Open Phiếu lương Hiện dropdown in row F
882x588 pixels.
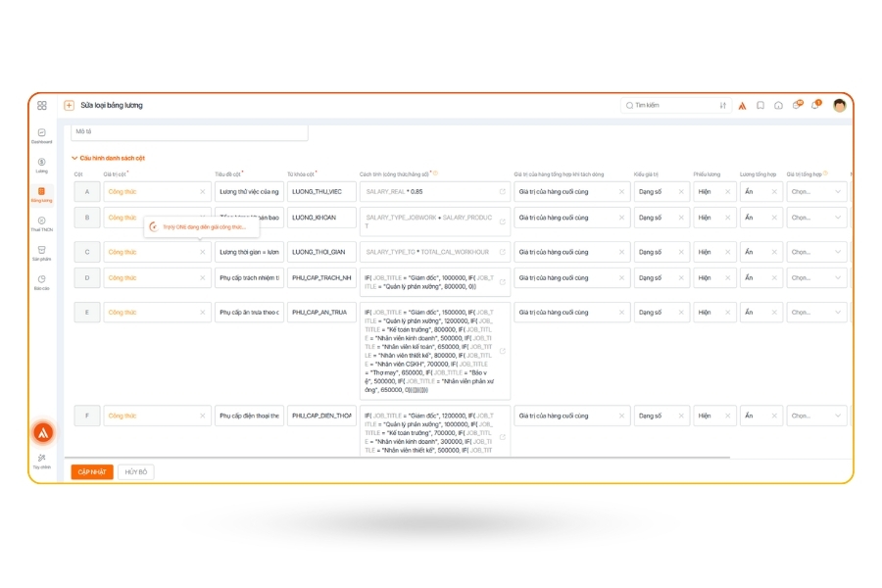pyautogui.click(x=714, y=416)
